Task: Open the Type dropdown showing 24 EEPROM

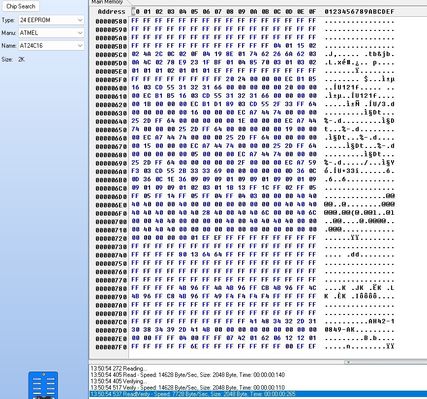Action: click(51, 20)
